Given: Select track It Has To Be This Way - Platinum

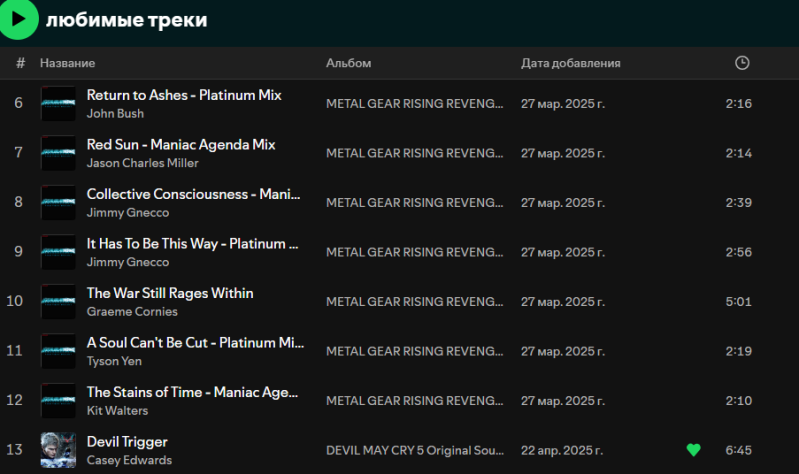Looking at the screenshot, I should pyautogui.click(x=193, y=244).
